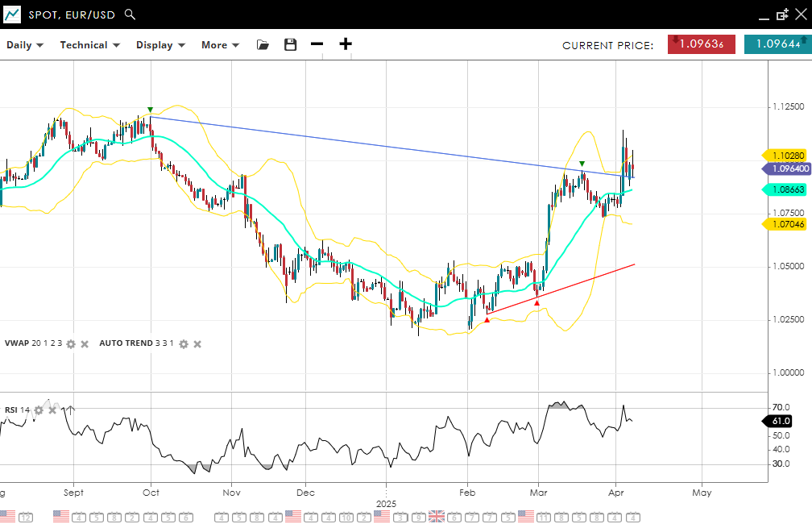Viewport: 812px width, 524px height.
Task: Open VWAP indicator settings gear
Action: pos(71,344)
